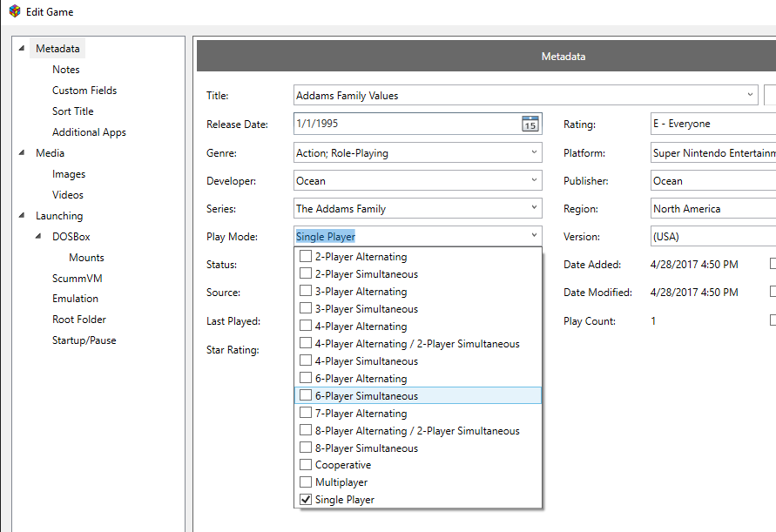
Task: Open the Genre dropdown arrow
Action: tap(534, 152)
